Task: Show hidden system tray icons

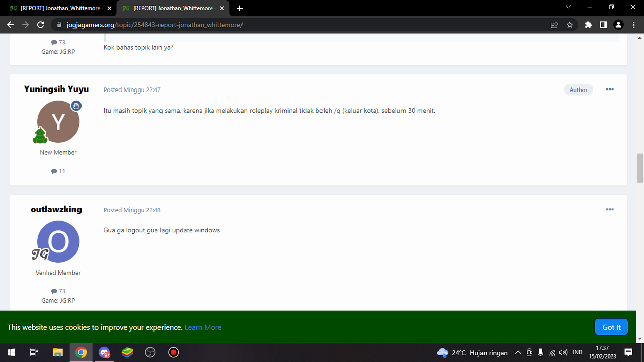Action: point(518,353)
